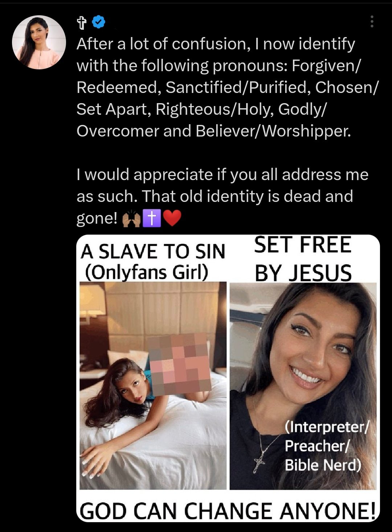Click the 'A SLAVE TO SIN' heading

153,251
